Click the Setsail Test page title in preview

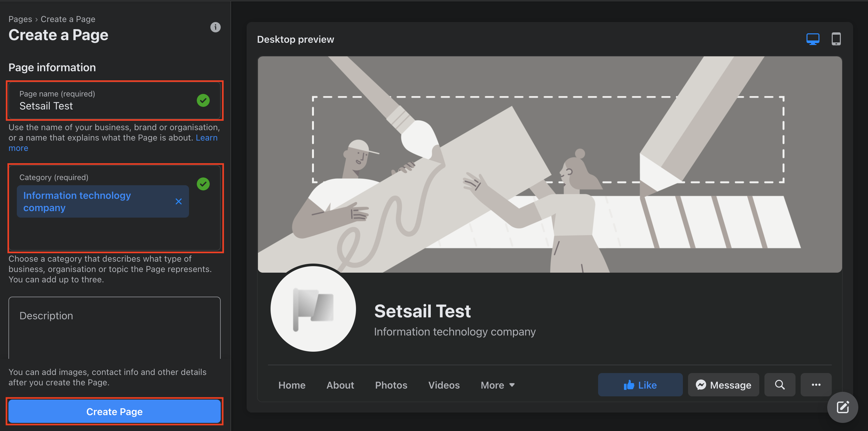coord(422,311)
